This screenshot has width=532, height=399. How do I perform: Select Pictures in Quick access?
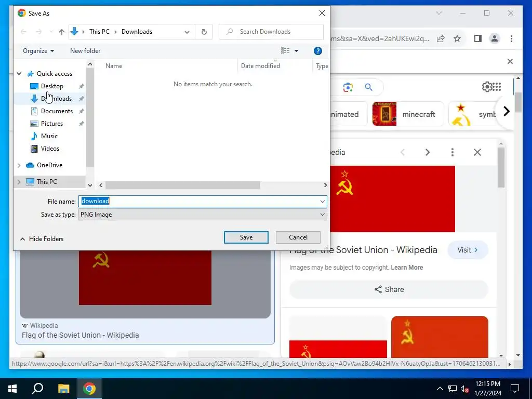[51, 124]
